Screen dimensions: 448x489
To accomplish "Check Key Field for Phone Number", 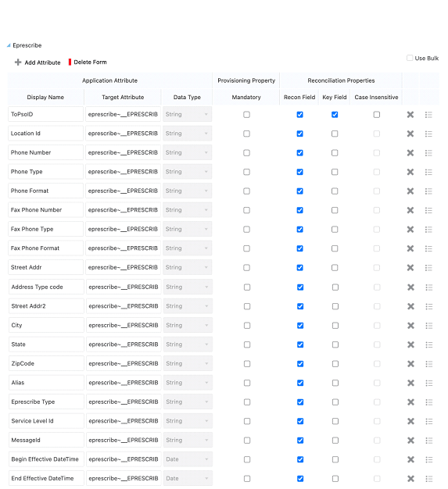I will 335,153.
